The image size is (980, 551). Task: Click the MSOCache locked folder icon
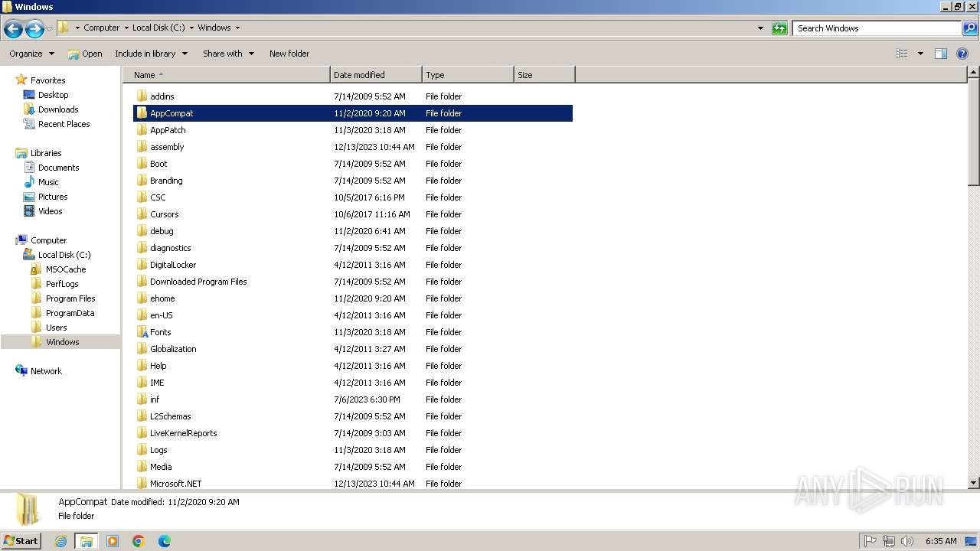(x=36, y=269)
